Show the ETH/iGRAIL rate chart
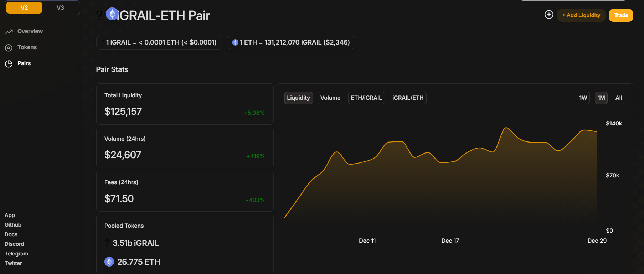Image resolution: width=644 pixels, height=274 pixels. coord(366,98)
